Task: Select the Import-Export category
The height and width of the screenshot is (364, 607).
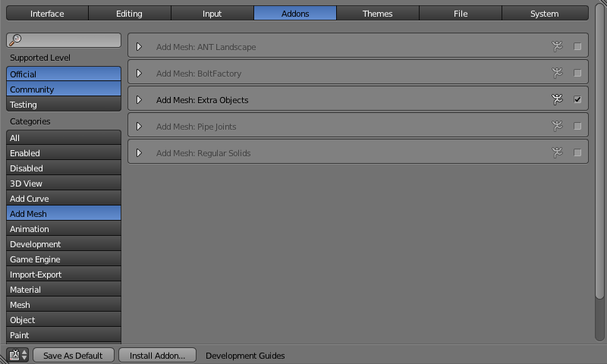Action: (64, 275)
